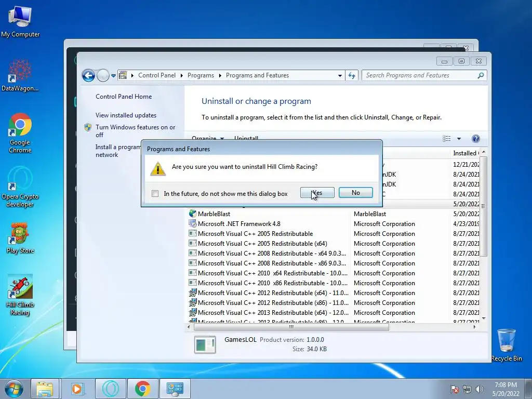Launch Google Chrome desktop shortcut
Viewport: 532px width, 399px height.
tap(20, 133)
